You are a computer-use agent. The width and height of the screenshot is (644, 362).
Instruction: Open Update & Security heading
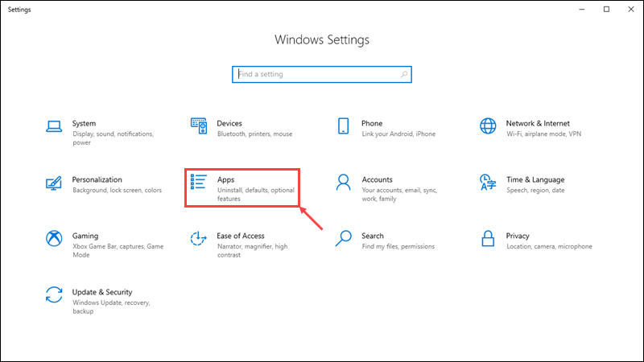[x=102, y=292]
